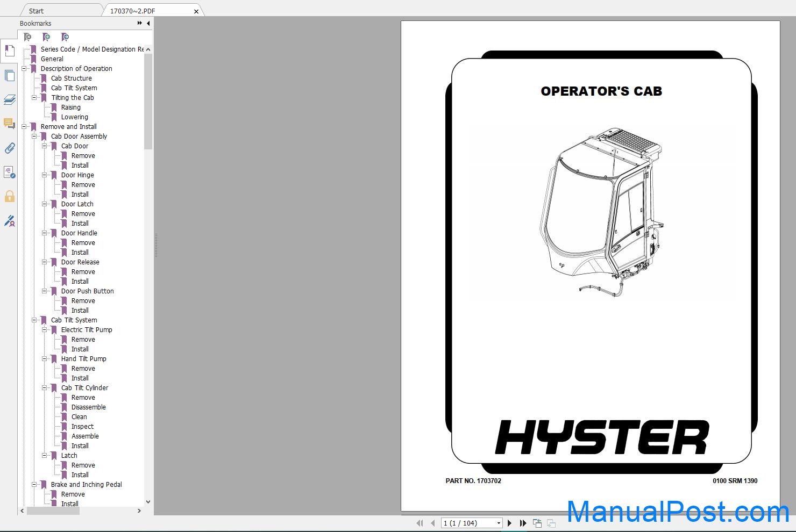This screenshot has width=796, height=532.
Task: Collapse the Description of Operation node
Action: (x=24, y=69)
